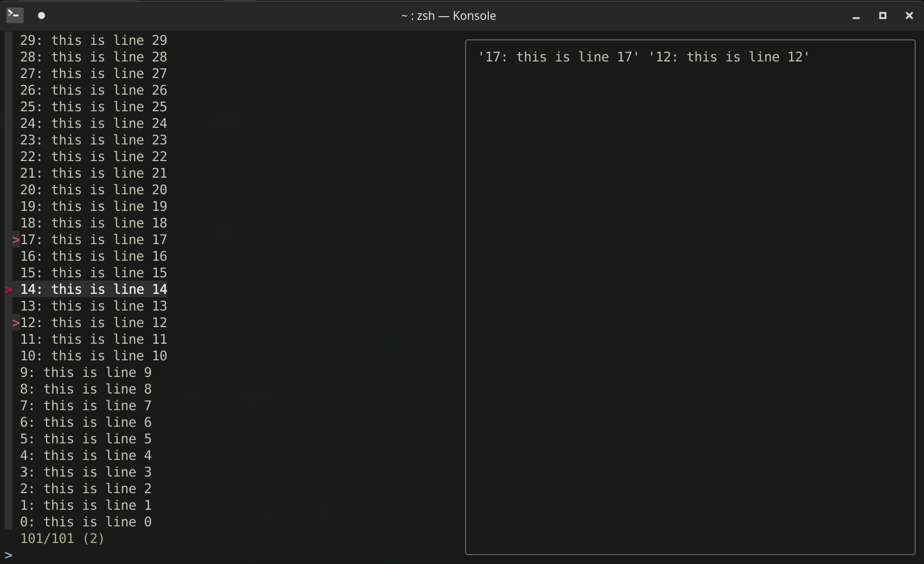Select row '28: this is line 28'
924x564 pixels.
point(94,57)
